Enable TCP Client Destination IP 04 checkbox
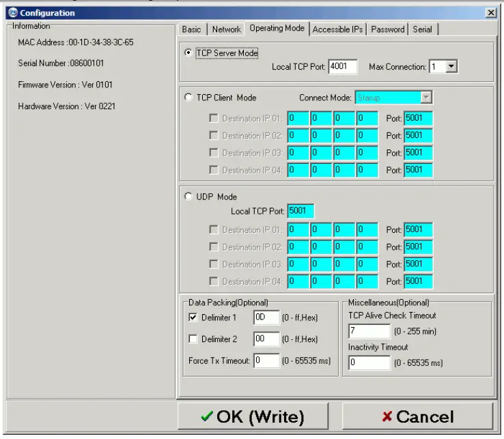The image size is (504, 439). pos(214,170)
